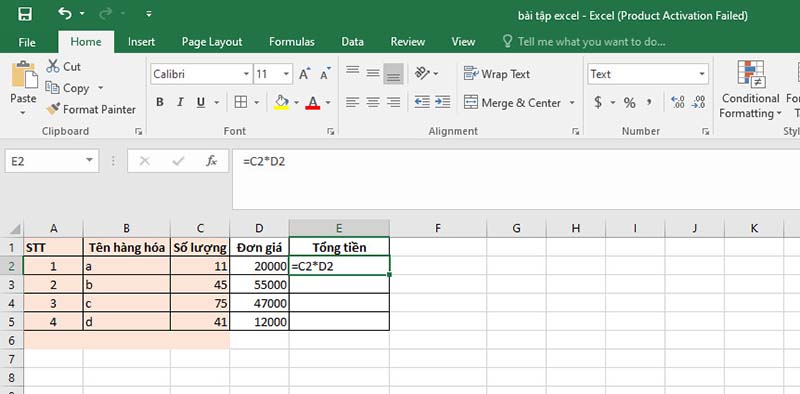This screenshot has width=800, height=394.
Task: Toggle bottom align button
Action: point(393,73)
